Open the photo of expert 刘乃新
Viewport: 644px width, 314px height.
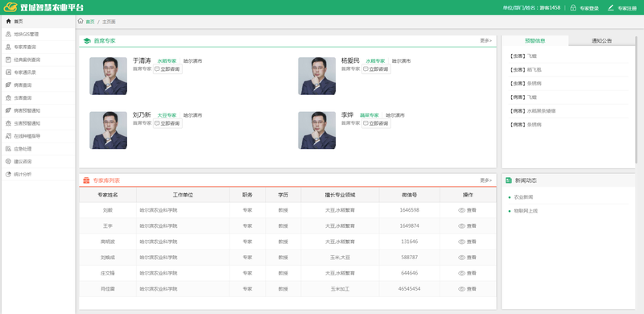pos(109,130)
